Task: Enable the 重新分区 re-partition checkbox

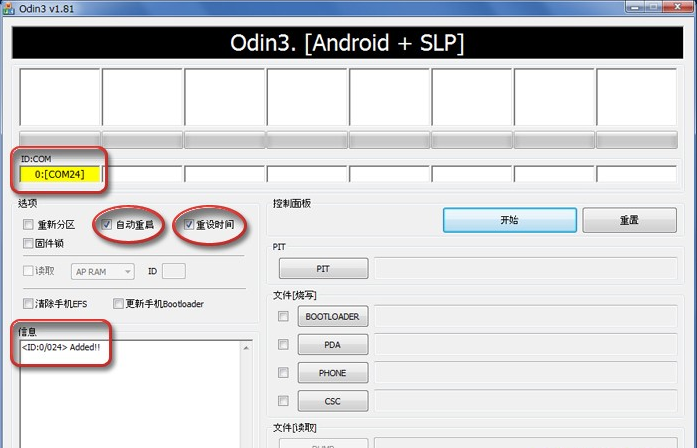Action: [x=28, y=224]
